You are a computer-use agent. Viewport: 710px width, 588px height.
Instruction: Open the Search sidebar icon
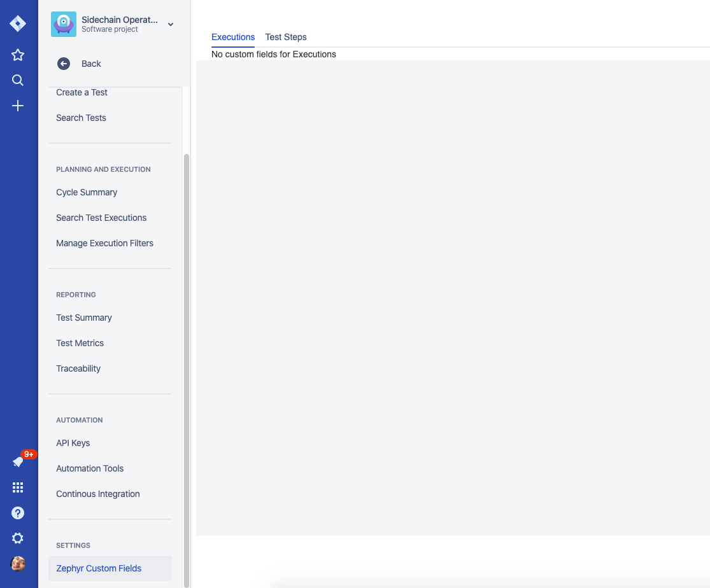click(x=17, y=80)
